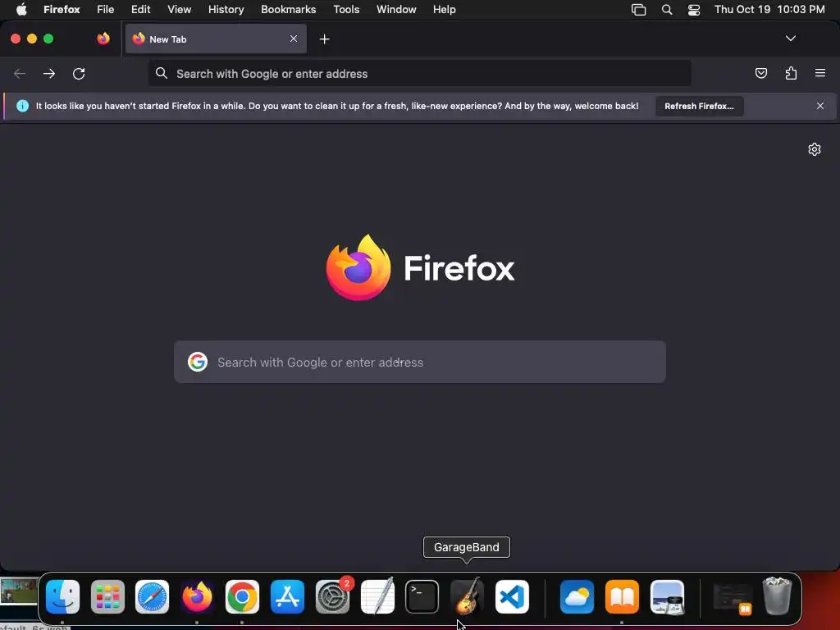Open the History menu
This screenshot has height=630, width=840.
coord(226,9)
